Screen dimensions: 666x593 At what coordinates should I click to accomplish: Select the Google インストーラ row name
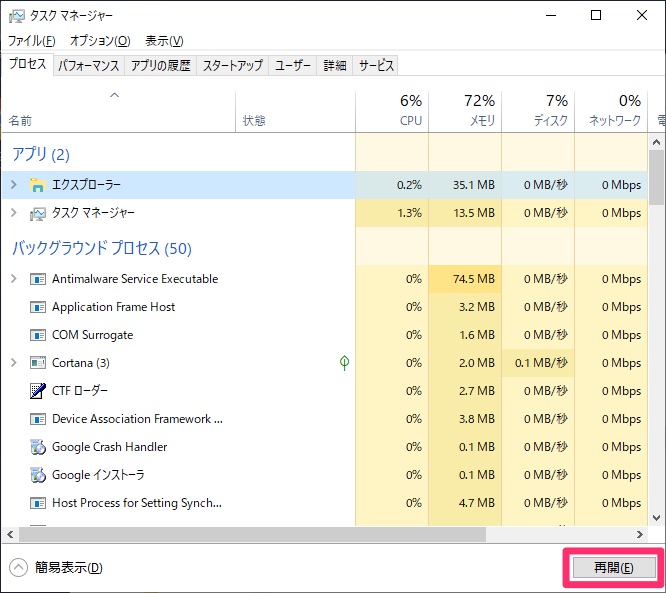coord(98,475)
